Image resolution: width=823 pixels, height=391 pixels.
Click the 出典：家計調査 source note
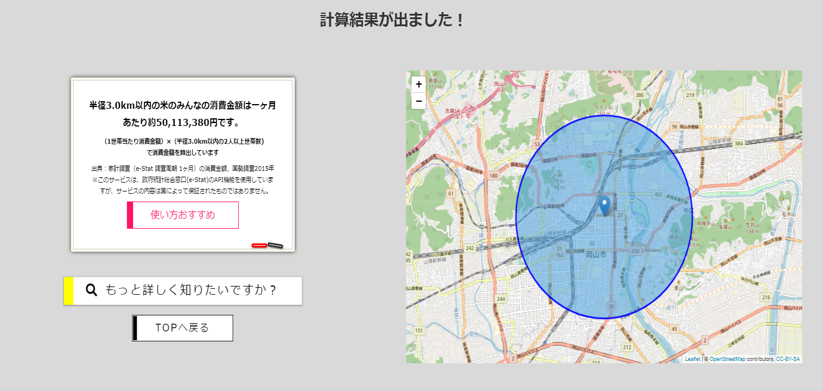click(183, 168)
